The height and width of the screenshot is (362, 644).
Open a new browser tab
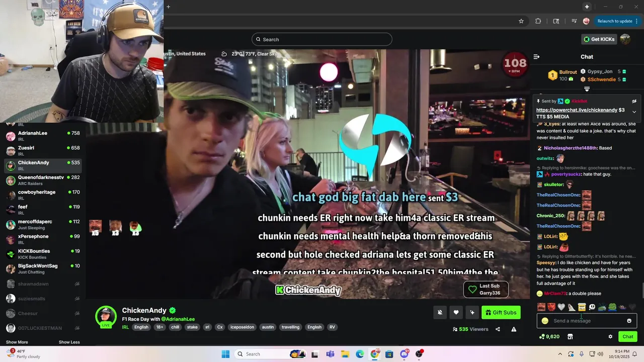pos(168,7)
